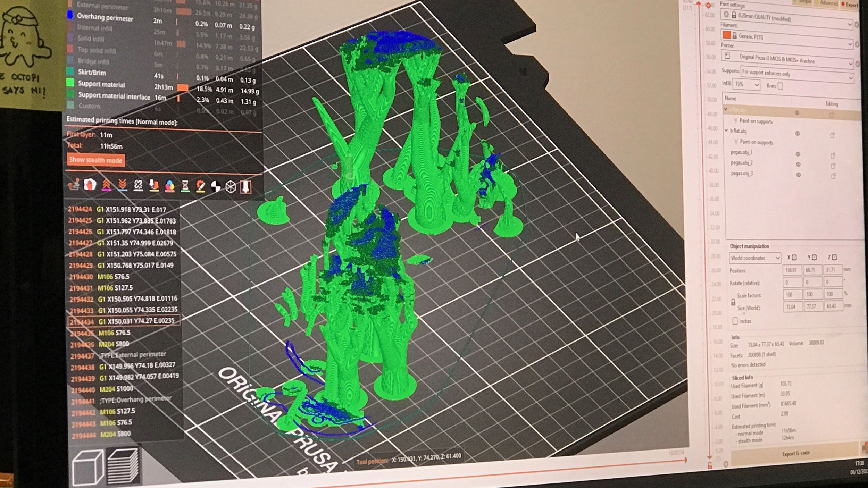Click the editing icon for b flat.obj

click(832, 135)
